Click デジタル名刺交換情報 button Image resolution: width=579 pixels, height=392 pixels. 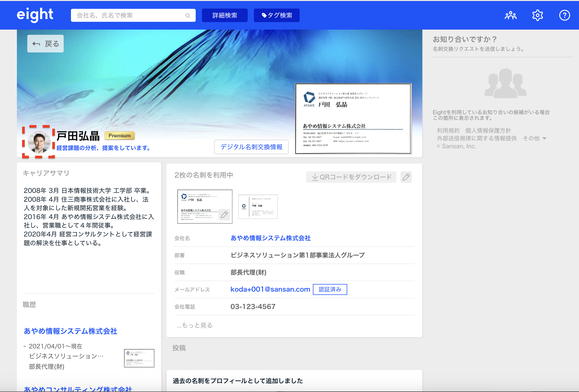[x=251, y=147]
